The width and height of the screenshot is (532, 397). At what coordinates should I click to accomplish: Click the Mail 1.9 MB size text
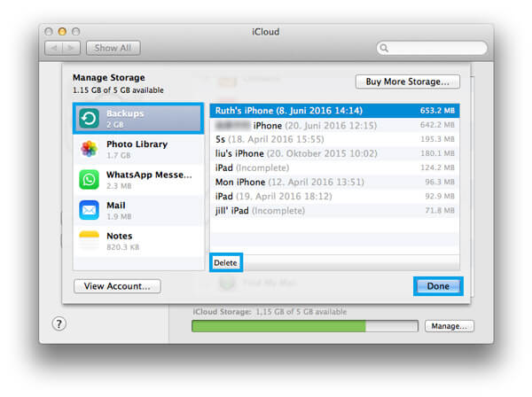click(119, 216)
